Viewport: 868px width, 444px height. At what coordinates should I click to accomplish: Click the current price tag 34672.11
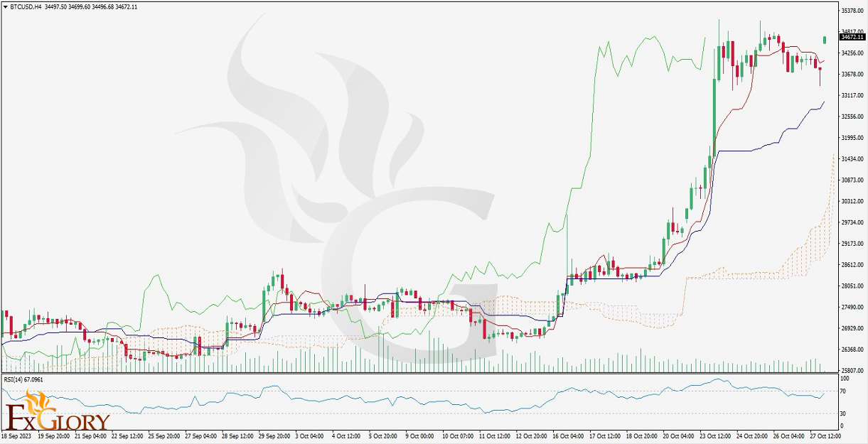pyautogui.click(x=852, y=36)
